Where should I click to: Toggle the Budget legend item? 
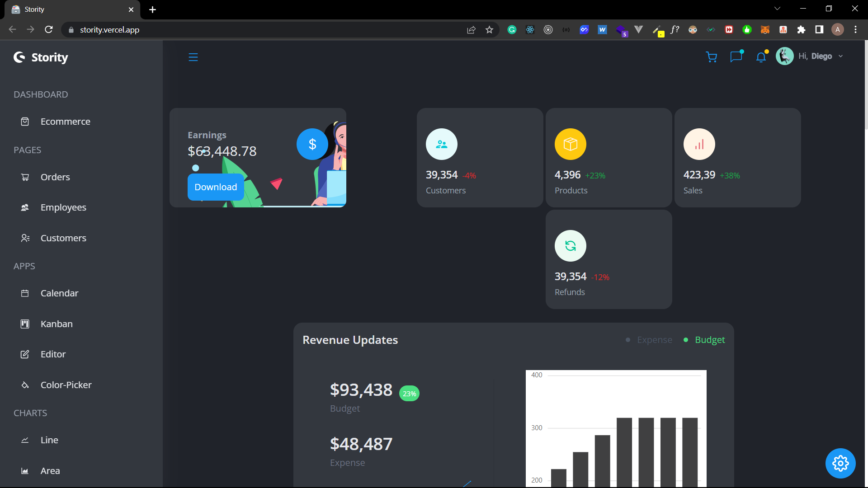pyautogui.click(x=704, y=340)
